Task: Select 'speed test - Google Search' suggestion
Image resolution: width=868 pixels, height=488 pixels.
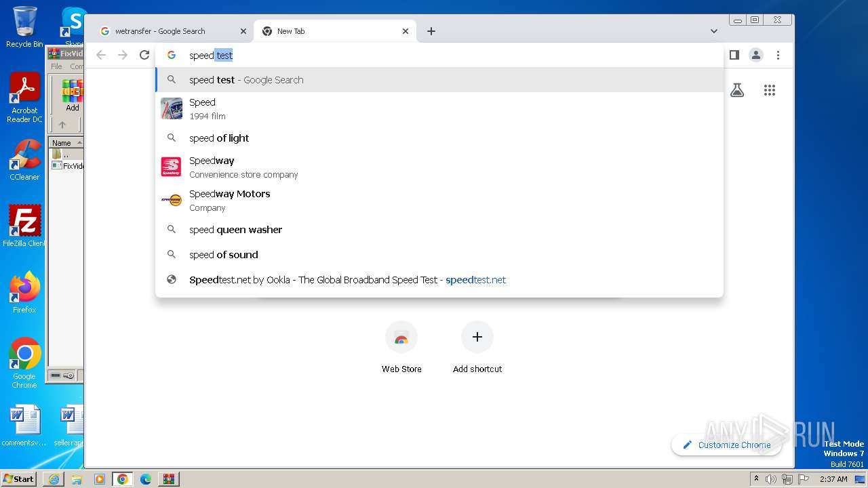Action: tap(439, 80)
